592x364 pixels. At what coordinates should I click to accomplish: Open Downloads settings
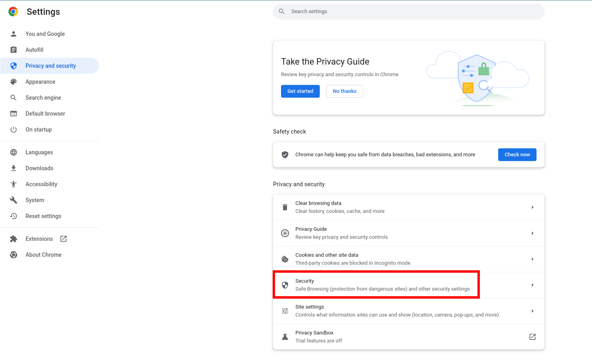tap(49, 168)
